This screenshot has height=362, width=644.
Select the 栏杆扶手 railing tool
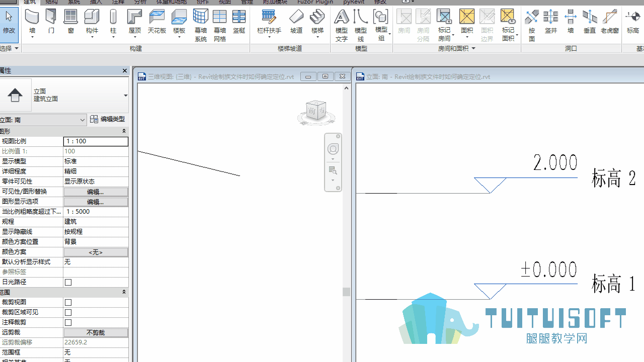269,23
